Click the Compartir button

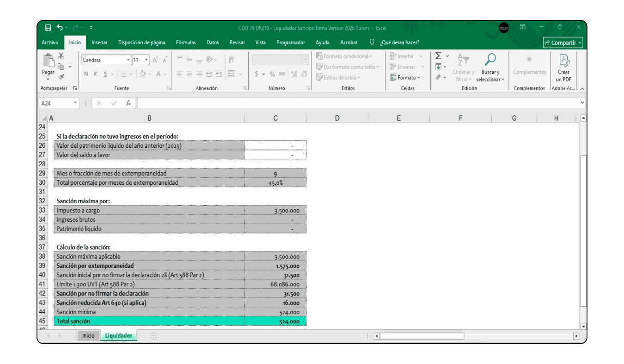(563, 42)
